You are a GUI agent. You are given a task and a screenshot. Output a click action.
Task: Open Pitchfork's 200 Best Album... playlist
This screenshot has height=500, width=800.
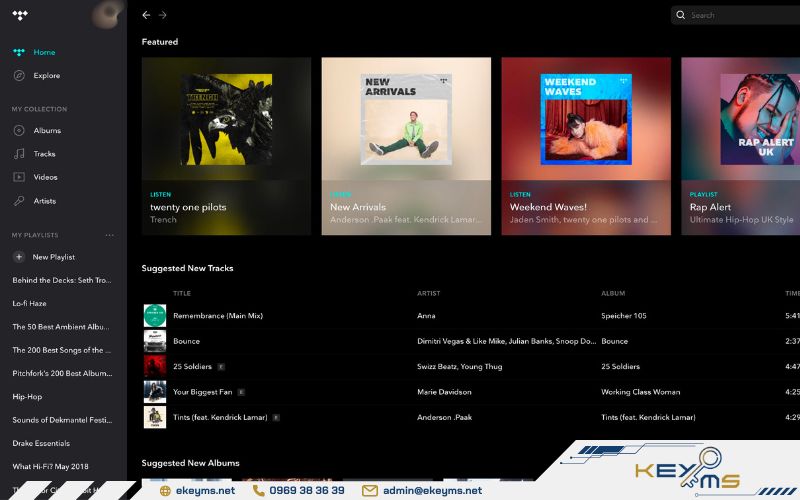click(62, 373)
